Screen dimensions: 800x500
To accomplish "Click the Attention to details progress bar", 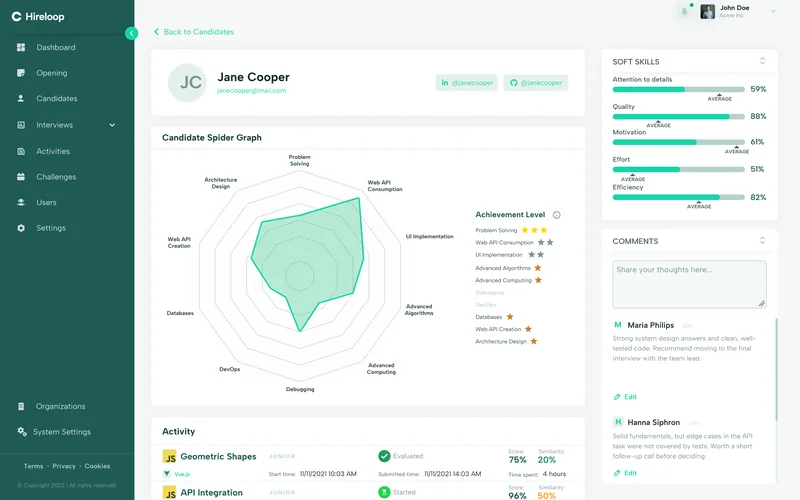I will click(679, 89).
